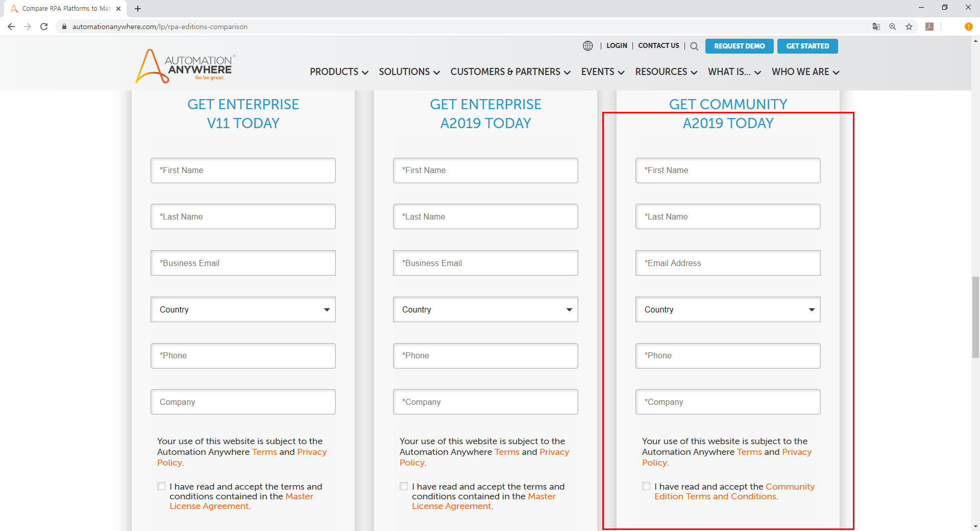Focus Last Name field in Community A2019 form
980x531 pixels.
(x=728, y=216)
